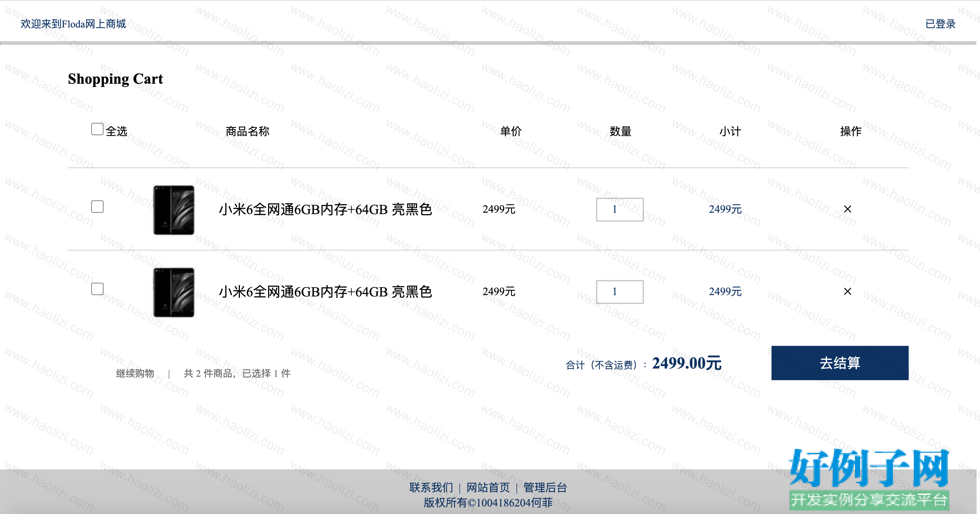Click the second item's blue subtotal 2499元
This screenshot has width=980, height=514.
[x=725, y=292]
